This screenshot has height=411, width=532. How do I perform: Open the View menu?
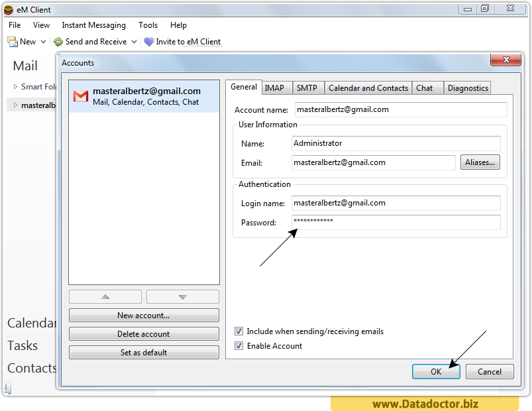tap(41, 25)
